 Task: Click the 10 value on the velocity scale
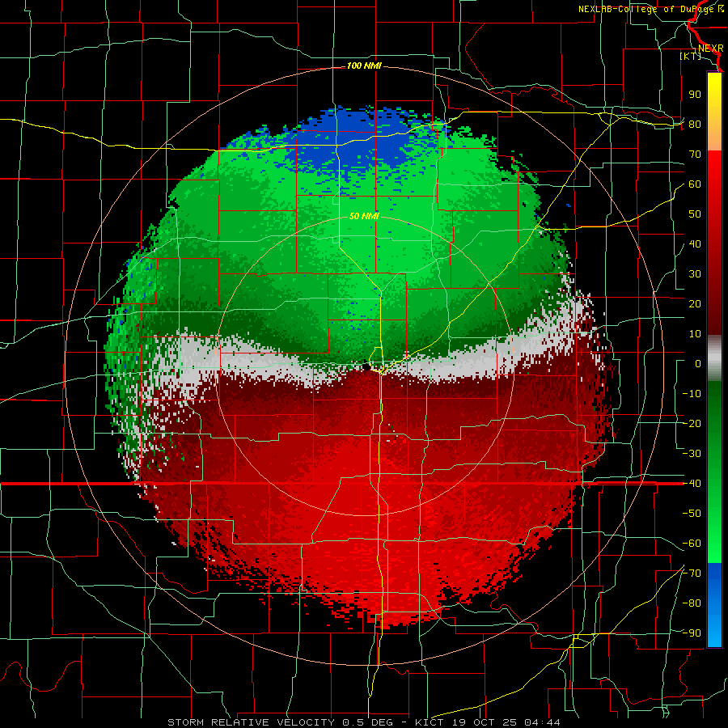coord(695,334)
